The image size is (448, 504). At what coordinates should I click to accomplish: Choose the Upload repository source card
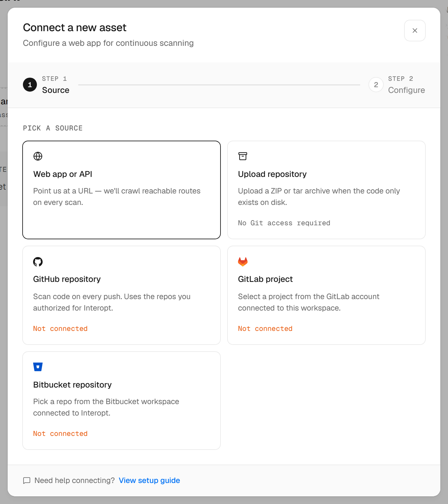coord(326,190)
